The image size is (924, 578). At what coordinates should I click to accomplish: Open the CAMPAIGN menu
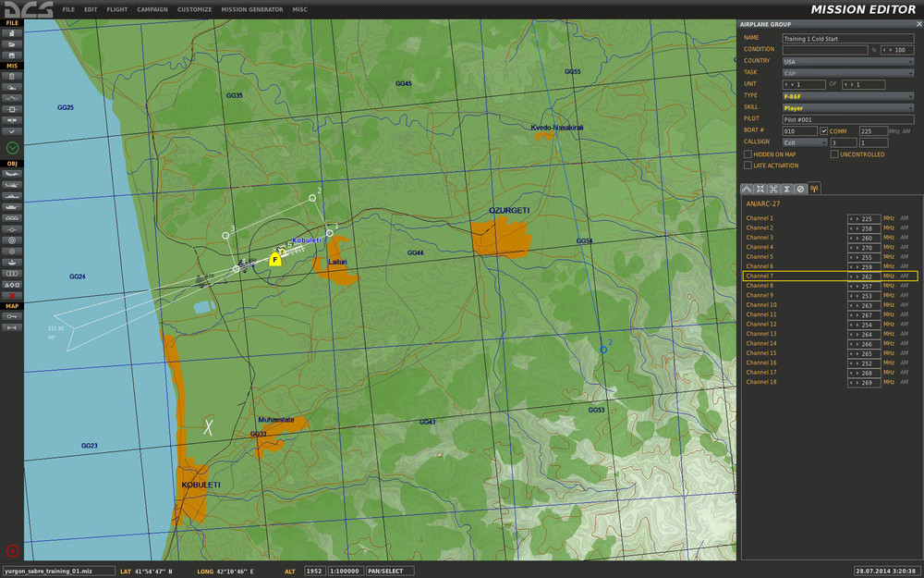pos(152,9)
